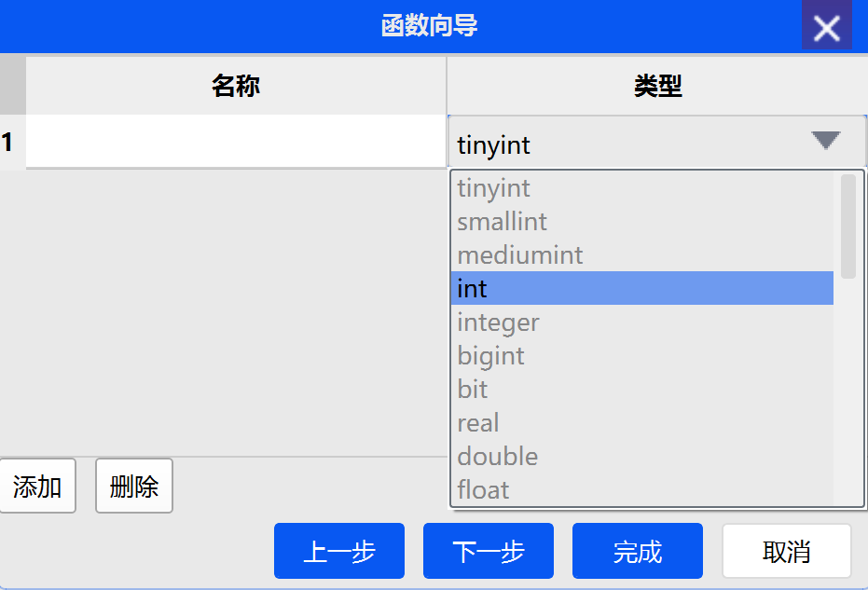The height and width of the screenshot is (590, 868).
Task: Pick bit from the type list
Action: (x=642, y=389)
